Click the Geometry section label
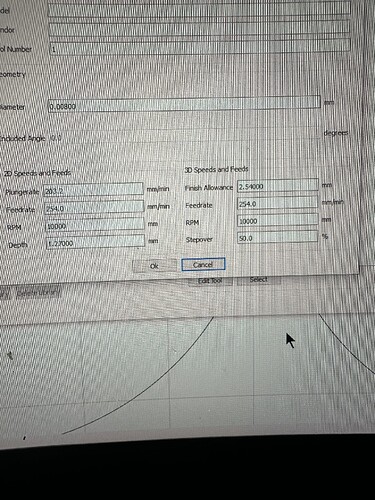The height and width of the screenshot is (500, 375). click(12, 74)
